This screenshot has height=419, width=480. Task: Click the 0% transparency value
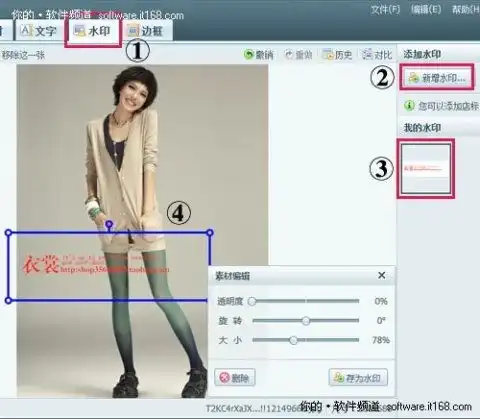381,301
